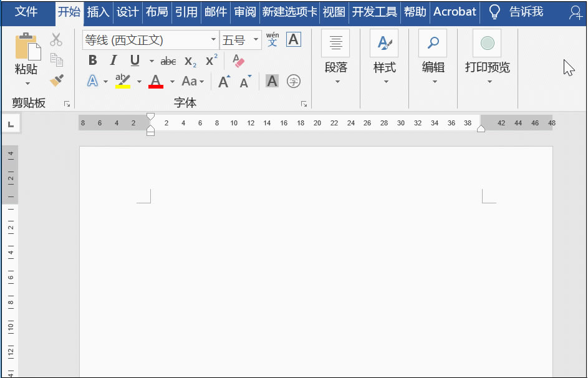Switch to the 插入 ribbon tab
The image size is (588, 378).
point(97,12)
